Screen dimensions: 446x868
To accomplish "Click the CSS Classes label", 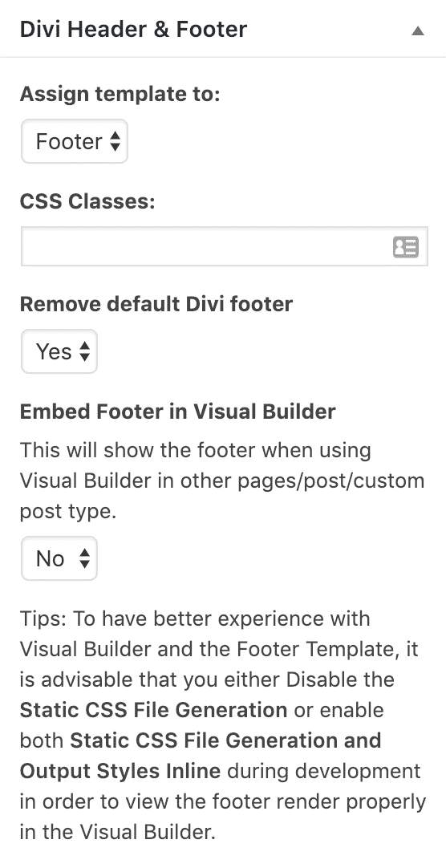I will [87, 201].
